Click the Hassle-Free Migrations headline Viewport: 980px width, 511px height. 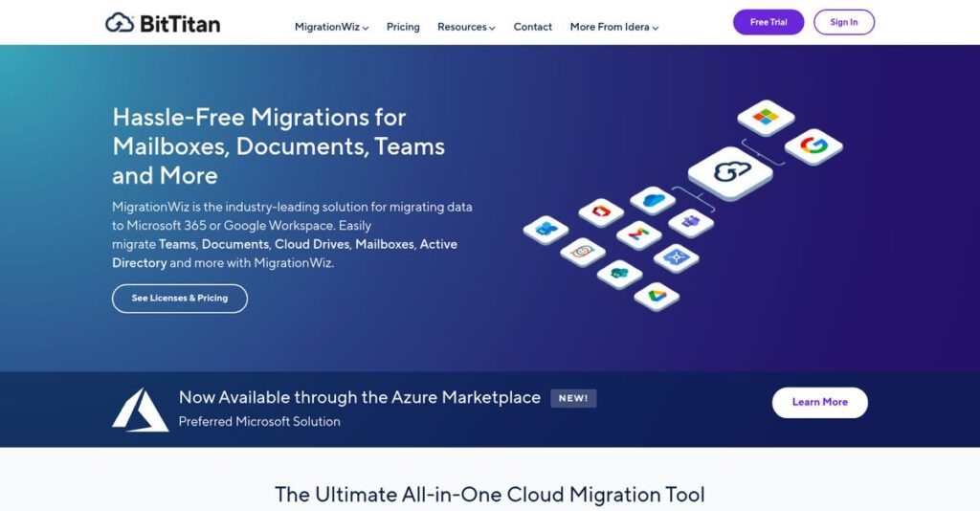278,146
